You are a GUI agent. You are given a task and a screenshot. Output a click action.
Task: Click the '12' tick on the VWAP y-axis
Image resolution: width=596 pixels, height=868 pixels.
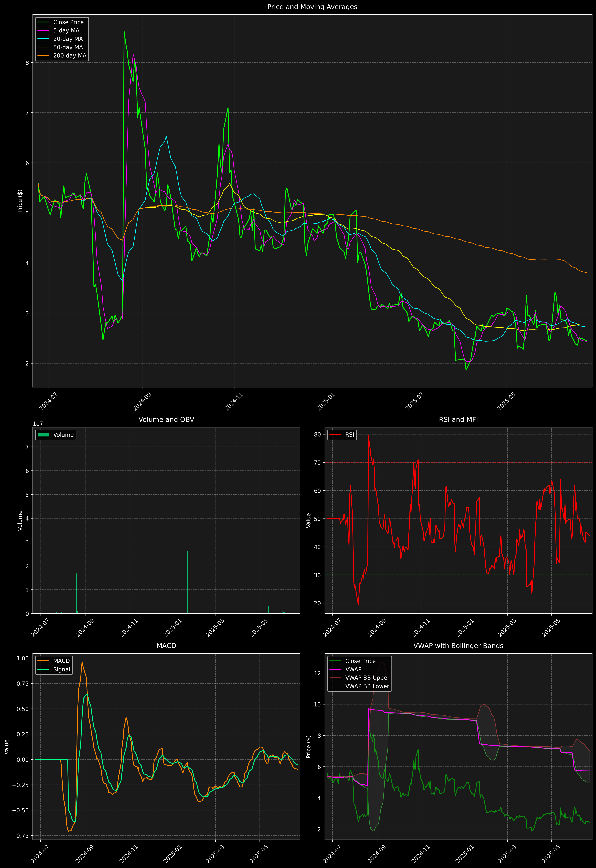[x=317, y=673]
